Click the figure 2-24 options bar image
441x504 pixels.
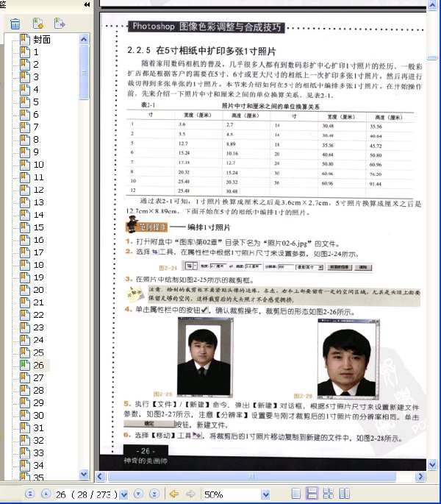278,267
